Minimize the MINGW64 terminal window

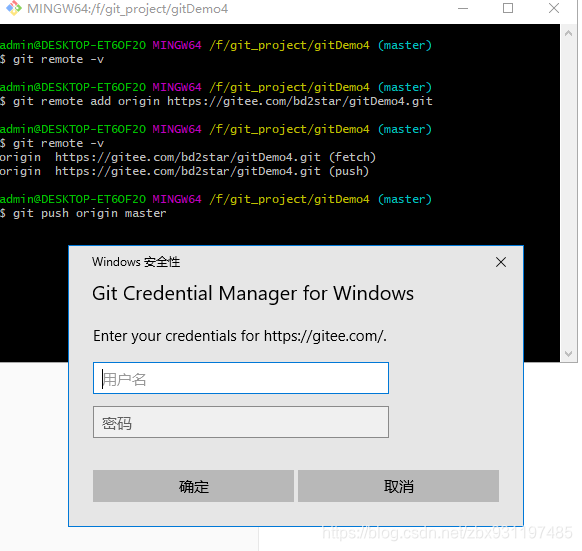[463, 8]
